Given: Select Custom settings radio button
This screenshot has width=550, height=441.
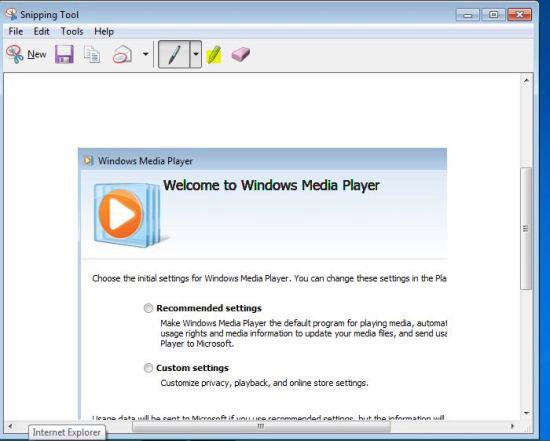Looking at the screenshot, I should click(148, 368).
